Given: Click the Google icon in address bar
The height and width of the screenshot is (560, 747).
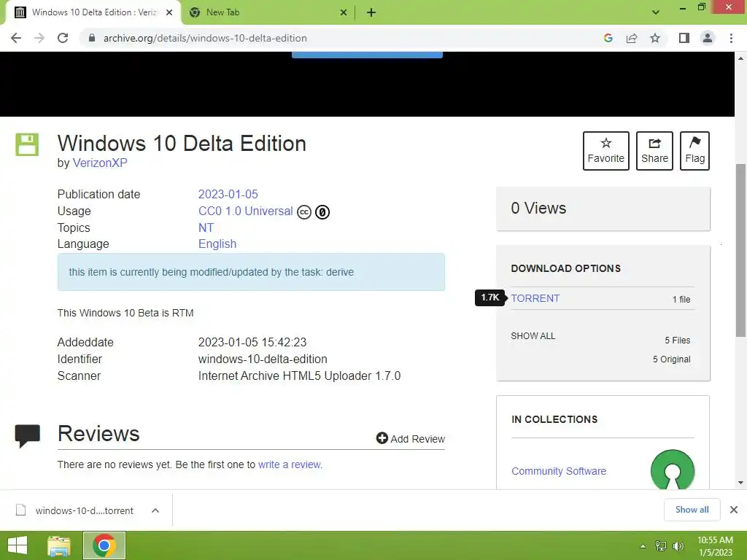Looking at the screenshot, I should (x=608, y=38).
